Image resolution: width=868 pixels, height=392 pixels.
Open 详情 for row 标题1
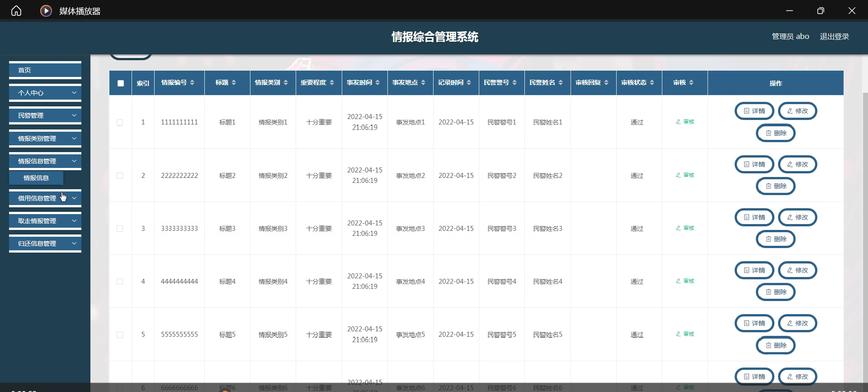point(755,111)
